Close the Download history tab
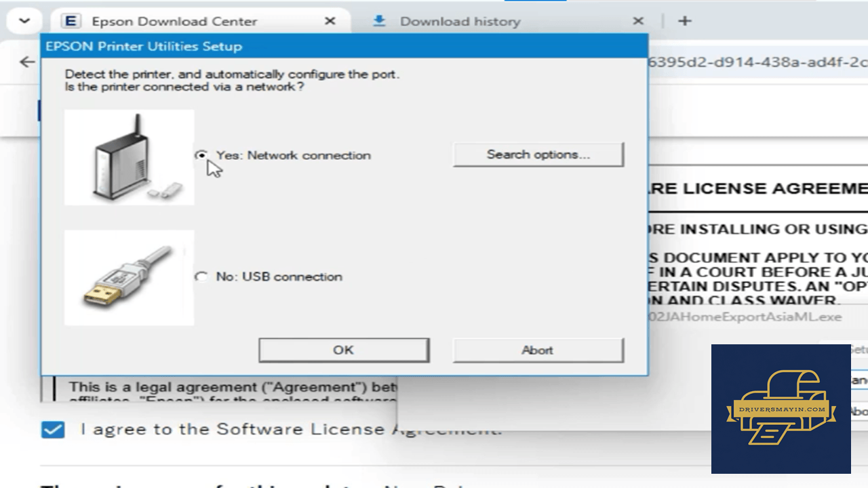Viewport: 868px width, 488px height. [638, 21]
